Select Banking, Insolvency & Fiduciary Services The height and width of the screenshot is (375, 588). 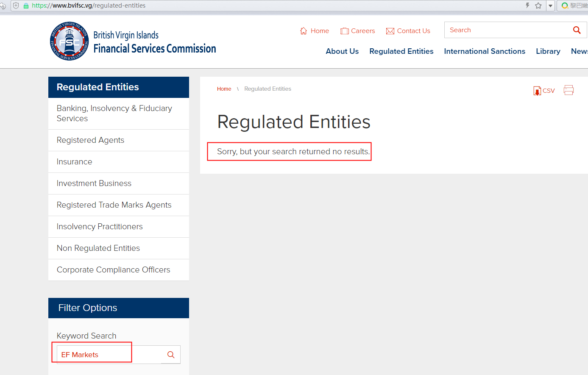(x=119, y=114)
